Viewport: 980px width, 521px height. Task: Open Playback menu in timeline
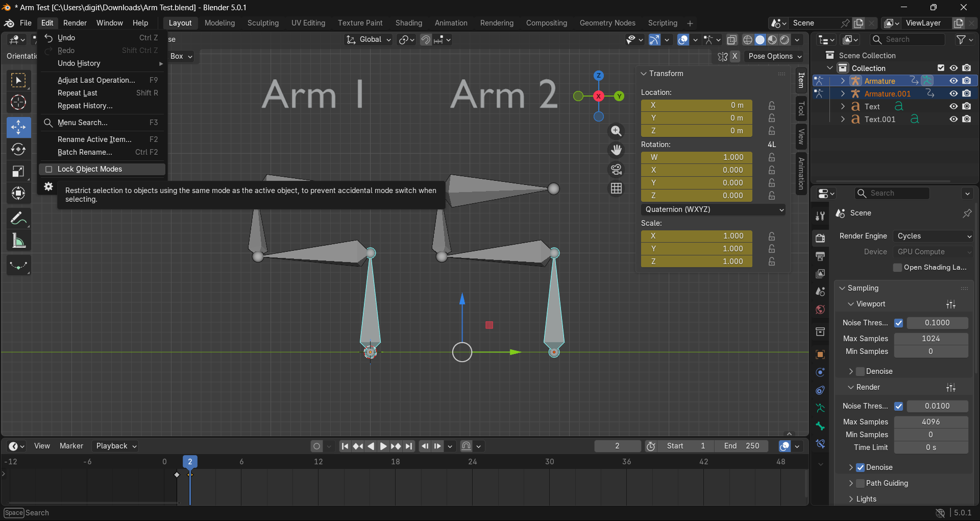[116, 446]
